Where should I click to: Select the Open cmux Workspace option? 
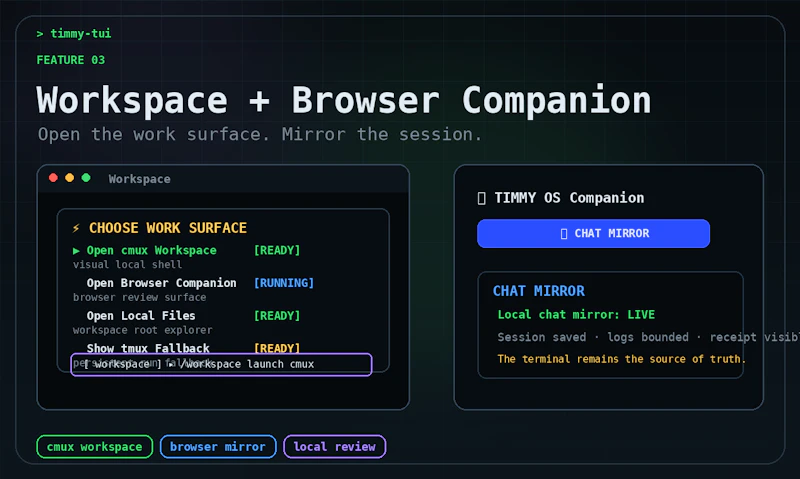[x=152, y=250]
